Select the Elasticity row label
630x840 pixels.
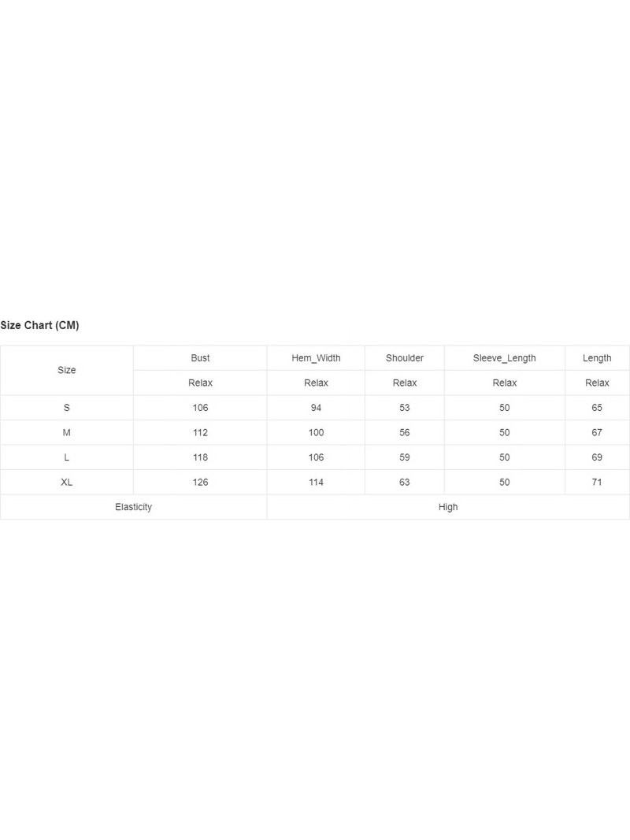pyautogui.click(x=133, y=507)
